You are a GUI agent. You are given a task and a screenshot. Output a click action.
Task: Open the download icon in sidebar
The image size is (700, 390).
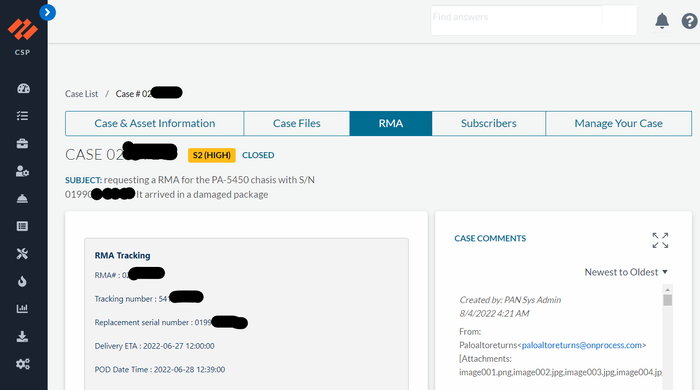[x=22, y=336]
